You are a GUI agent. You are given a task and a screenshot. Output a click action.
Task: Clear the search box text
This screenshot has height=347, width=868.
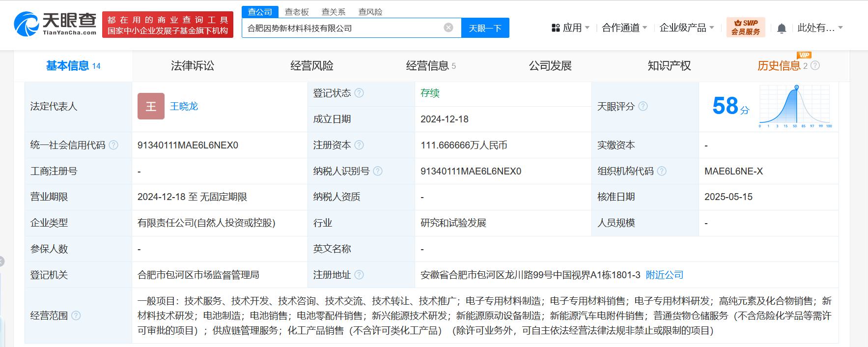(448, 28)
